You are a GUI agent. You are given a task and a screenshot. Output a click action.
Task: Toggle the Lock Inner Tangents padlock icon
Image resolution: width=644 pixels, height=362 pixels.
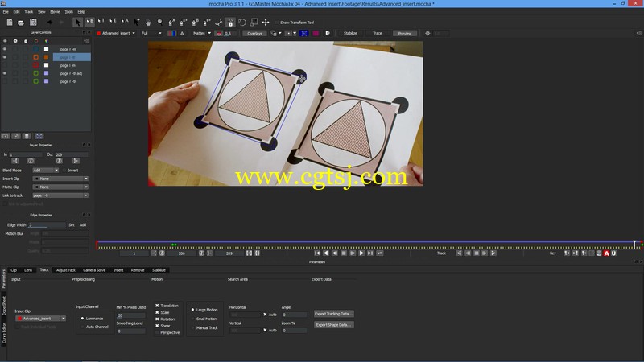230,23
